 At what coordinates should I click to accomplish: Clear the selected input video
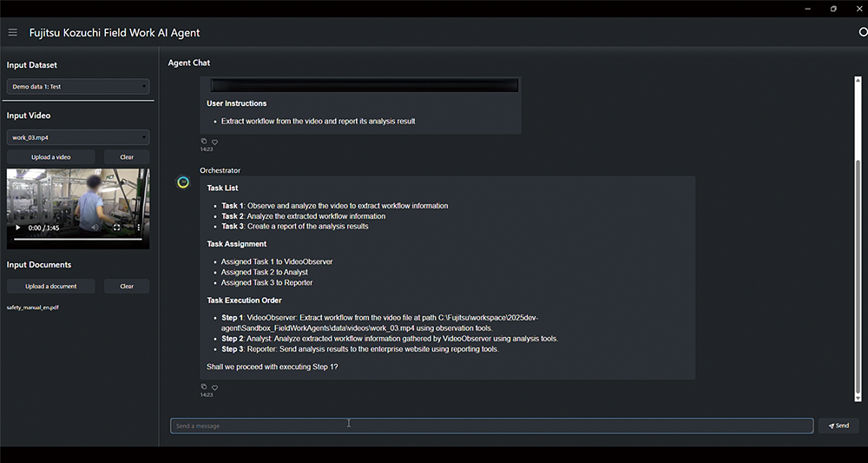click(127, 157)
